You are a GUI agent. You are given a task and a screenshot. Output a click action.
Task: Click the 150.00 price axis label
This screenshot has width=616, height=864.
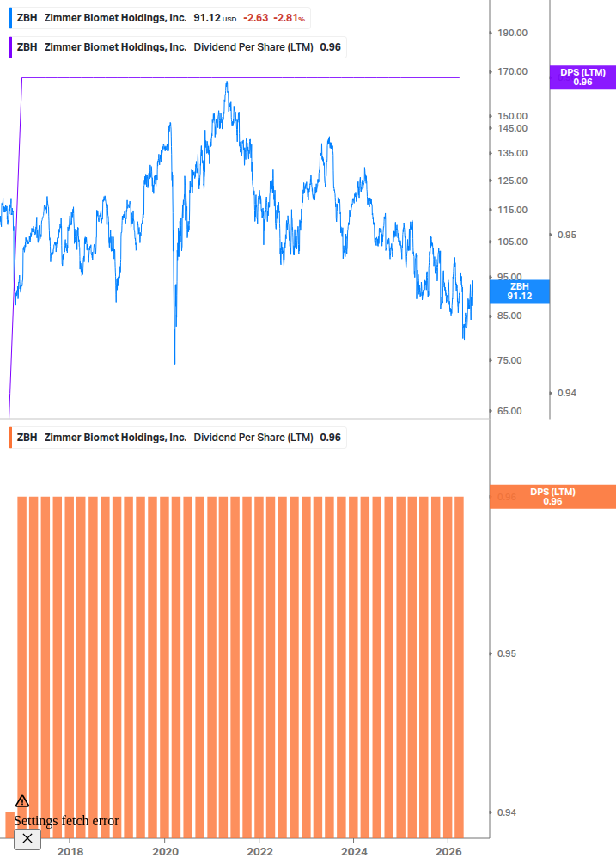click(513, 116)
